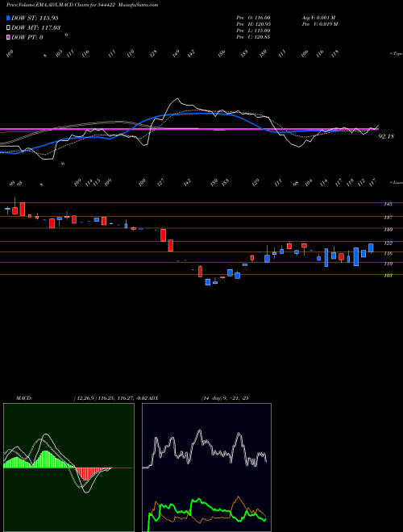Click the chart title mentioning MunafaSutra.com
Viewport: 403px width, 532px height.
[x=82, y=5]
